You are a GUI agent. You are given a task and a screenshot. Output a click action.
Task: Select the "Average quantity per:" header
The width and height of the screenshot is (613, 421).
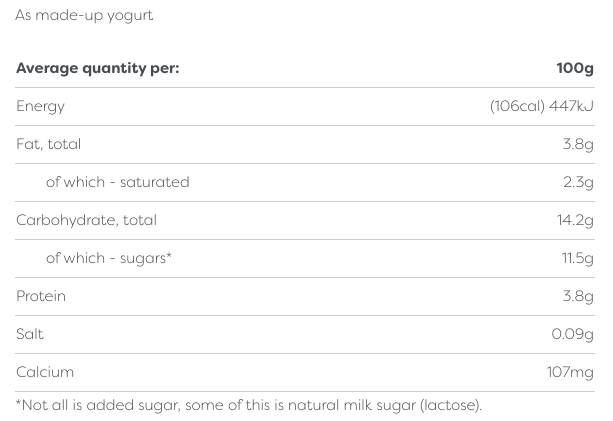tap(97, 69)
